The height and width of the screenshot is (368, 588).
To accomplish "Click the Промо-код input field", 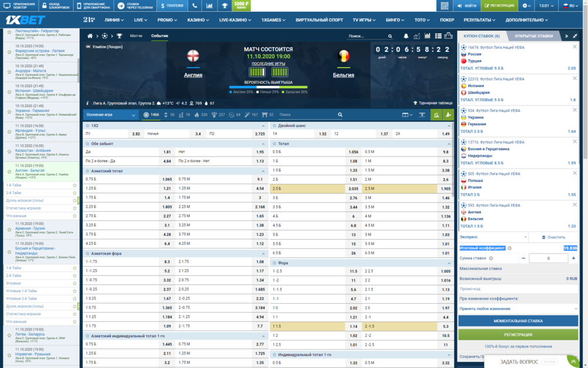I will tap(518, 289).
